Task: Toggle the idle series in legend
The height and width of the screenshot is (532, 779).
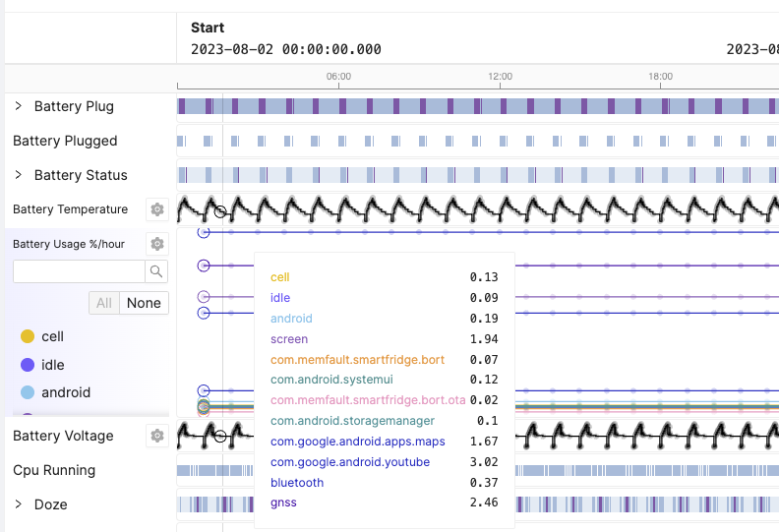Action: (x=53, y=365)
